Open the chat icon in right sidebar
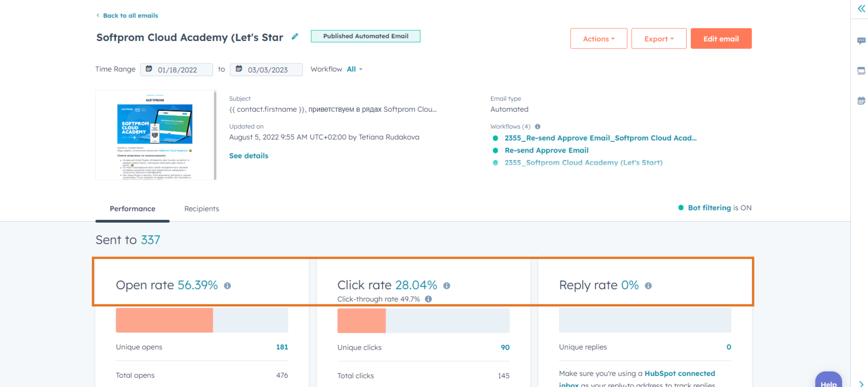The height and width of the screenshot is (387, 868). coord(861,41)
